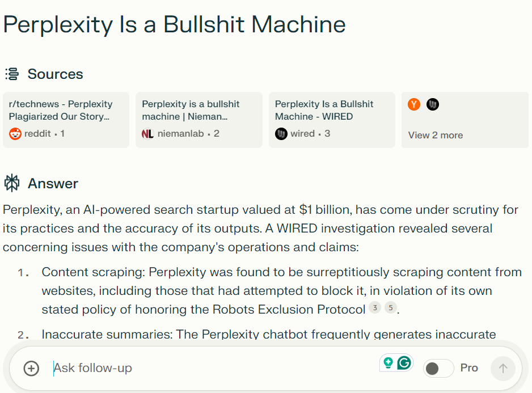Click the Ask follow-up input field
Viewport: 532px width, 393px height.
click(x=92, y=368)
